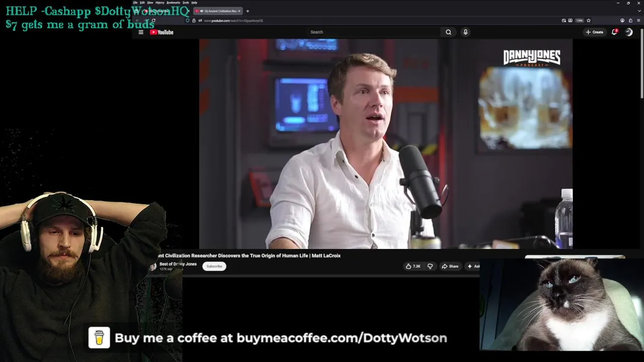Start voice search with the microphone icon
This screenshot has height=362, width=644.
(x=465, y=32)
